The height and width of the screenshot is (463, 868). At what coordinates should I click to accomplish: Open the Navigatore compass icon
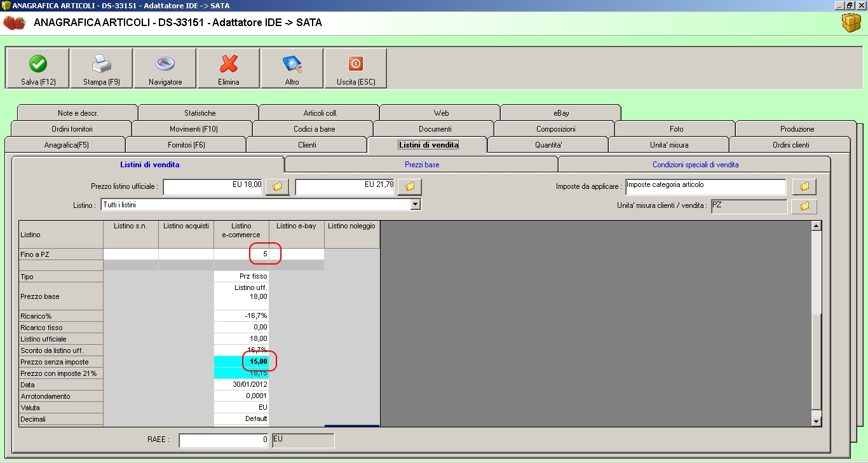pyautogui.click(x=165, y=64)
